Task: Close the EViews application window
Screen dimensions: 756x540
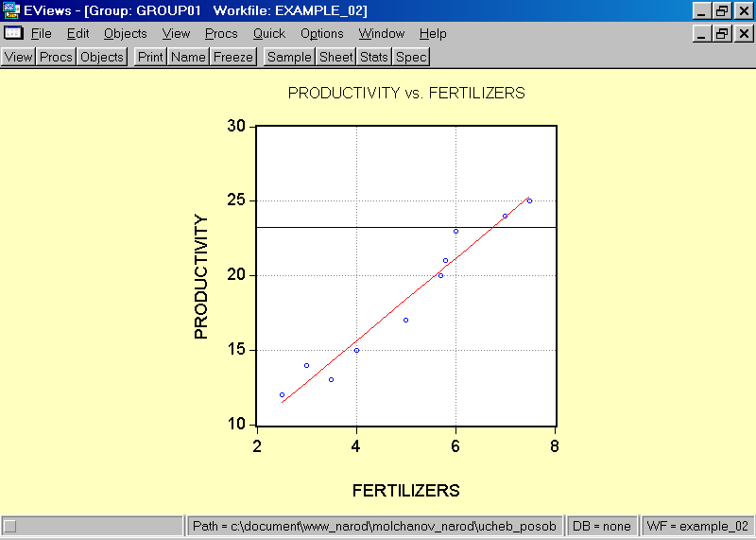Action: tap(744, 10)
